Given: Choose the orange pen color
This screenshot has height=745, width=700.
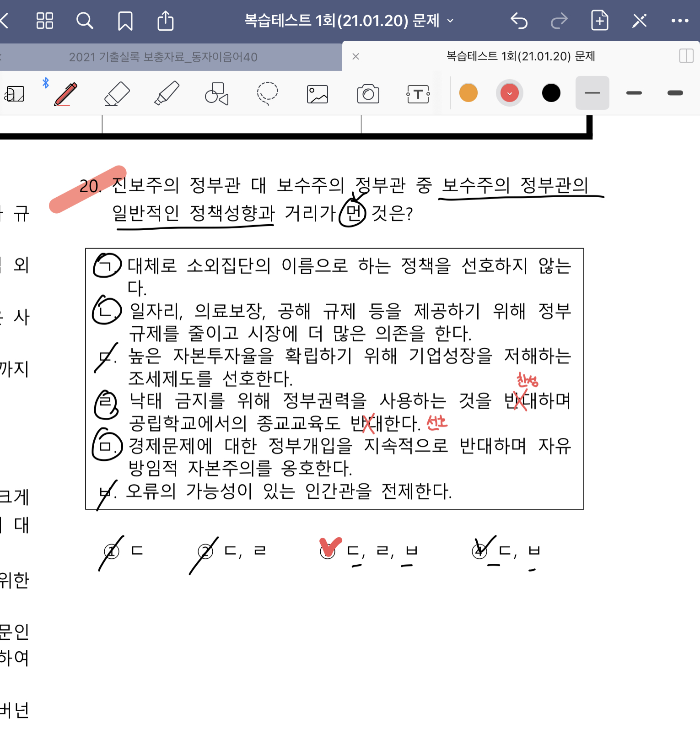Looking at the screenshot, I should coord(468,93).
